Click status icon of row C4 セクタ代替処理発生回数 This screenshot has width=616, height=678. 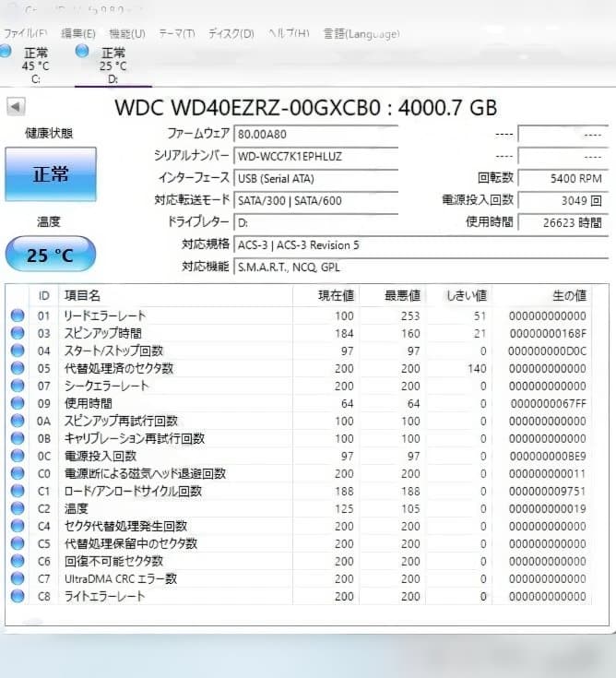18,526
